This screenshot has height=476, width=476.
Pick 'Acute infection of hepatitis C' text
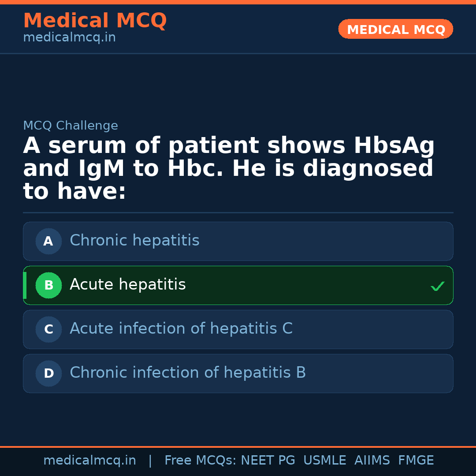tap(181, 329)
